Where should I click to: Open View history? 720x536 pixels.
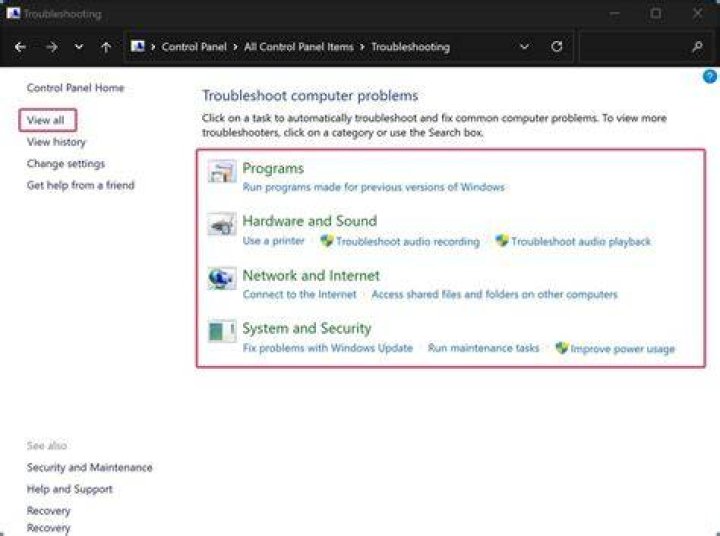point(56,142)
